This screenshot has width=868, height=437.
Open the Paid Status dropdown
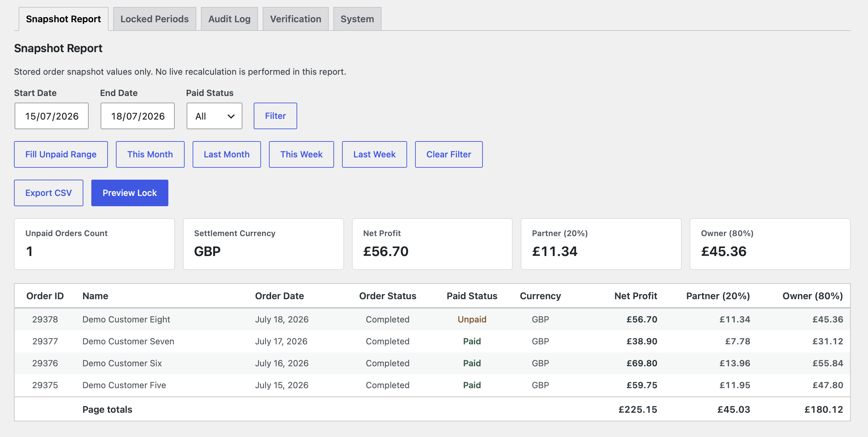click(x=214, y=116)
